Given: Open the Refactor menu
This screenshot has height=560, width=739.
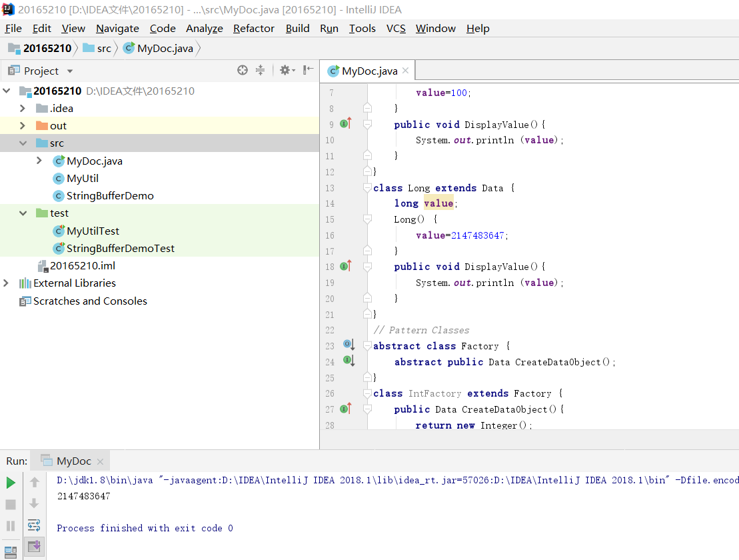Looking at the screenshot, I should (x=254, y=28).
